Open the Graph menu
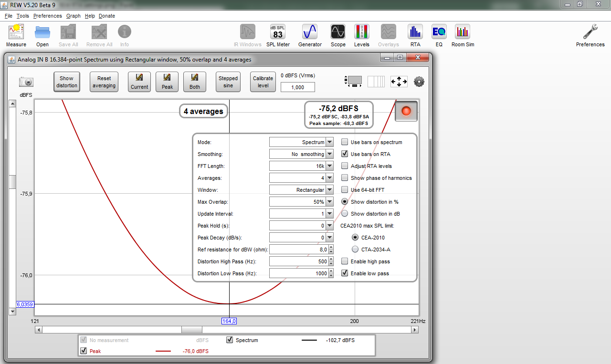The image size is (611, 364). point(74,16)
